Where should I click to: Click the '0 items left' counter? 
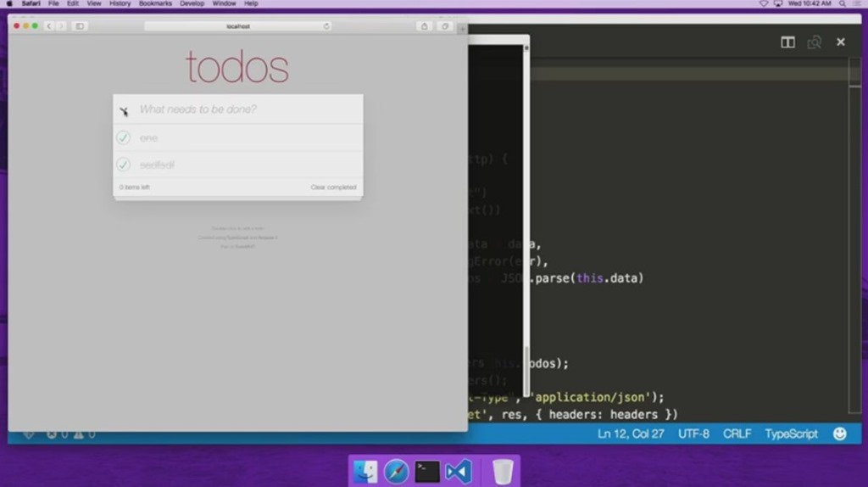tap(135, 188)
